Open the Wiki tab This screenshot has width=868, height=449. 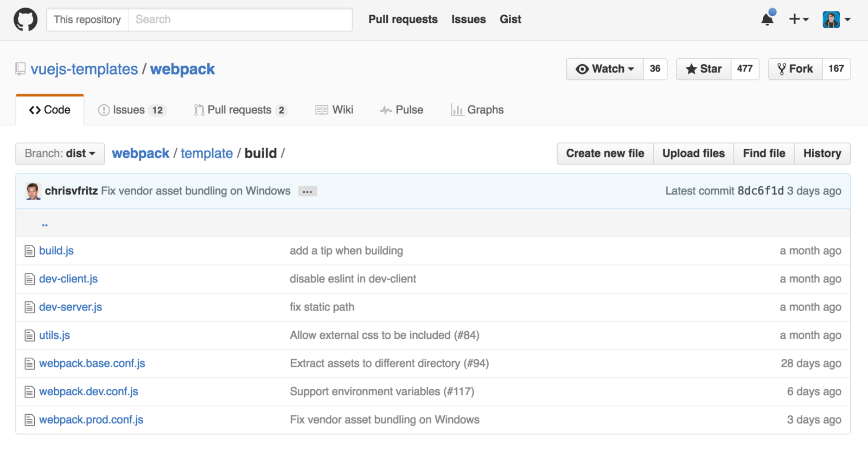click(334, 110)
